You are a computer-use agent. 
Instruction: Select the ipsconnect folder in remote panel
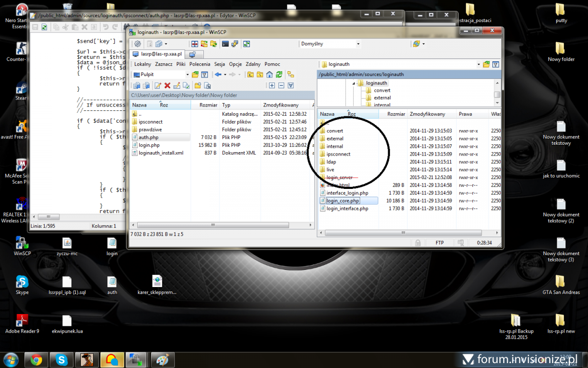click(338, 154)
